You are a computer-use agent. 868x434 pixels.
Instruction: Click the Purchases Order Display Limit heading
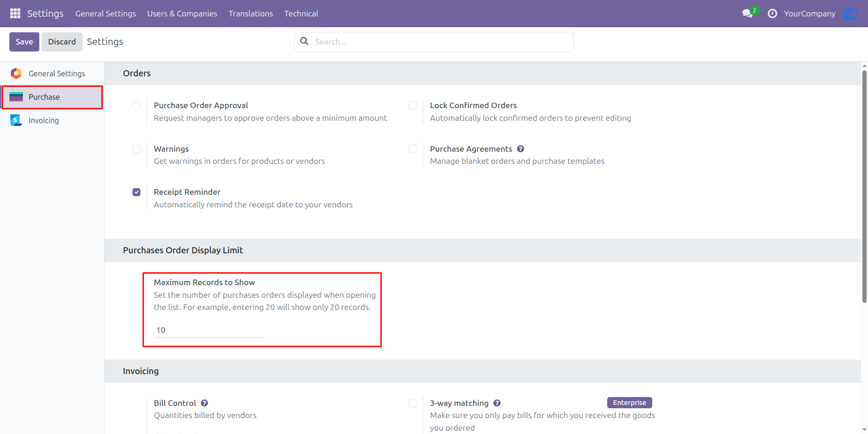(183, 250)
